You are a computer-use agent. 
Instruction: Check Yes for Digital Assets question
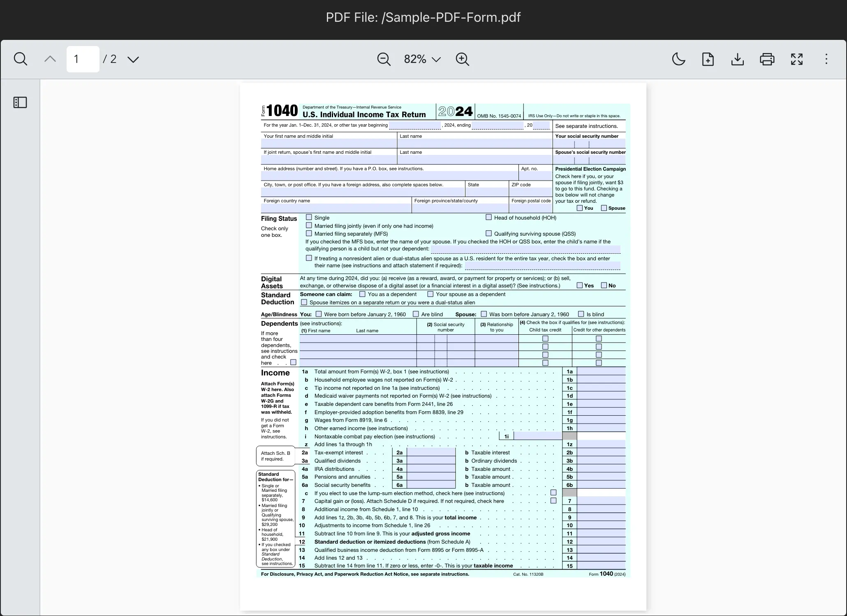[579, 285]
